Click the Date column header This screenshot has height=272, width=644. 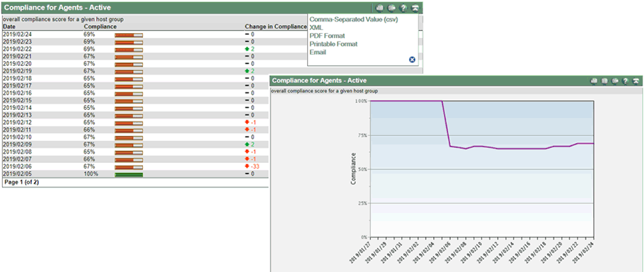9,26
